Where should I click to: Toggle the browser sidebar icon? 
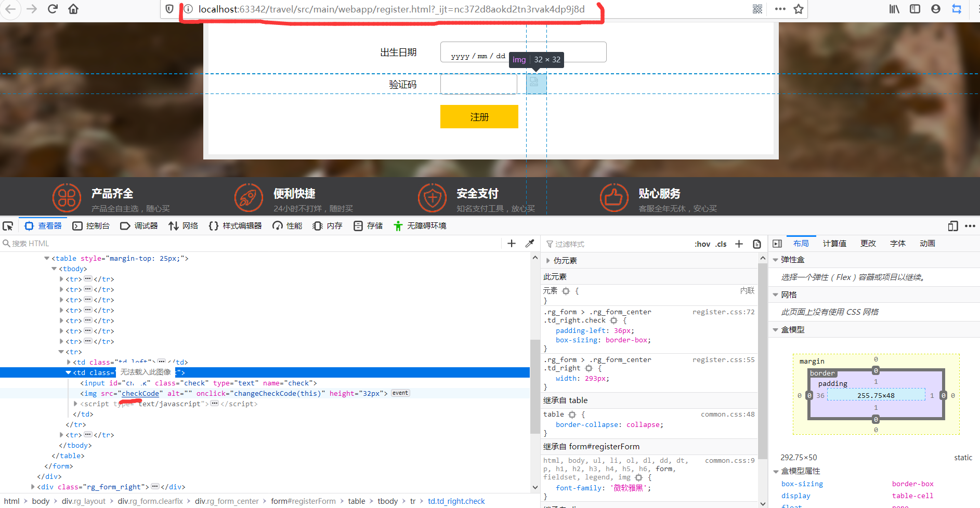[915, 9]
